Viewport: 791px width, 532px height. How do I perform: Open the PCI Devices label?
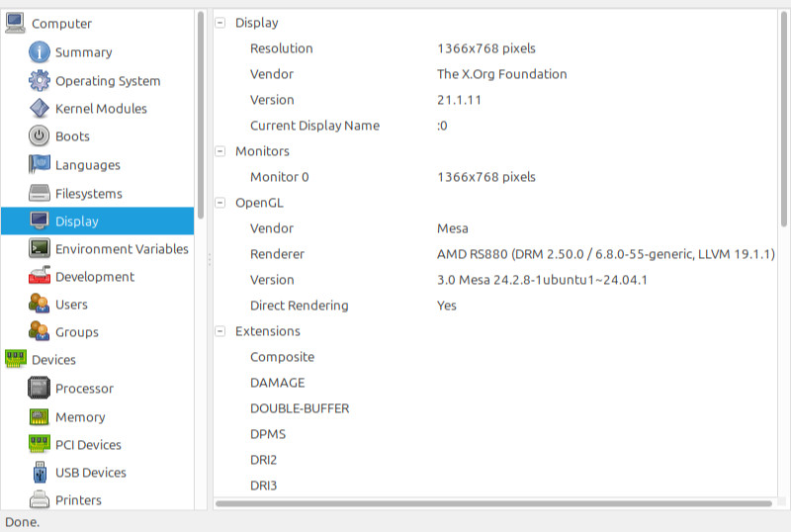pyautogui.click(x=88, y=445)
